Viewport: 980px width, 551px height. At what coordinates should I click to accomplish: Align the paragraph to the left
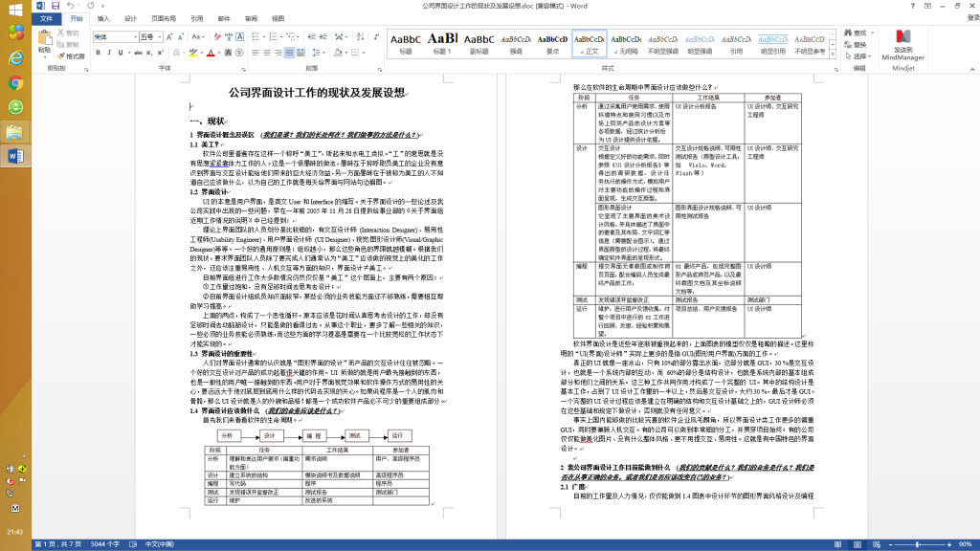256,54
